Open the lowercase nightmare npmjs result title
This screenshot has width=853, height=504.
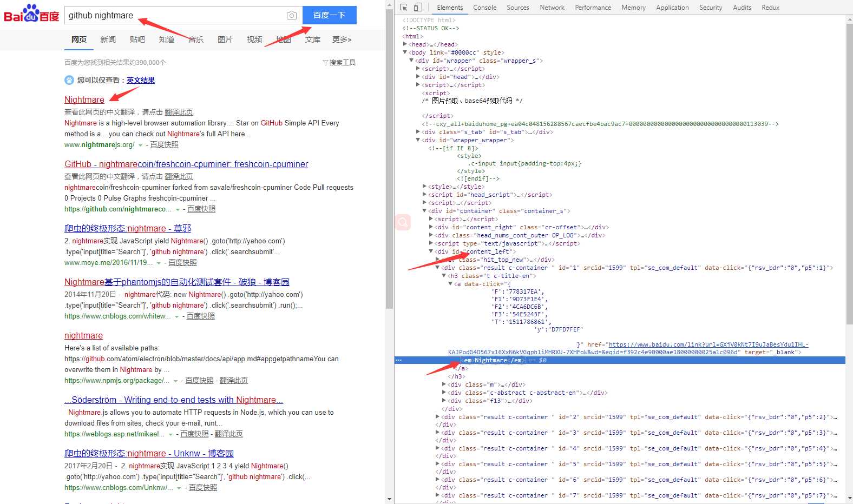tap(83, 335)
